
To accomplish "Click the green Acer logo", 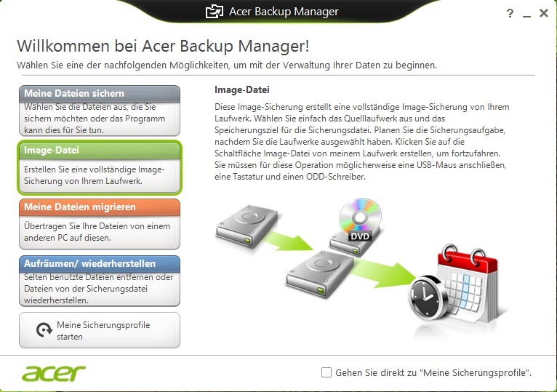I will pos(54,373).
